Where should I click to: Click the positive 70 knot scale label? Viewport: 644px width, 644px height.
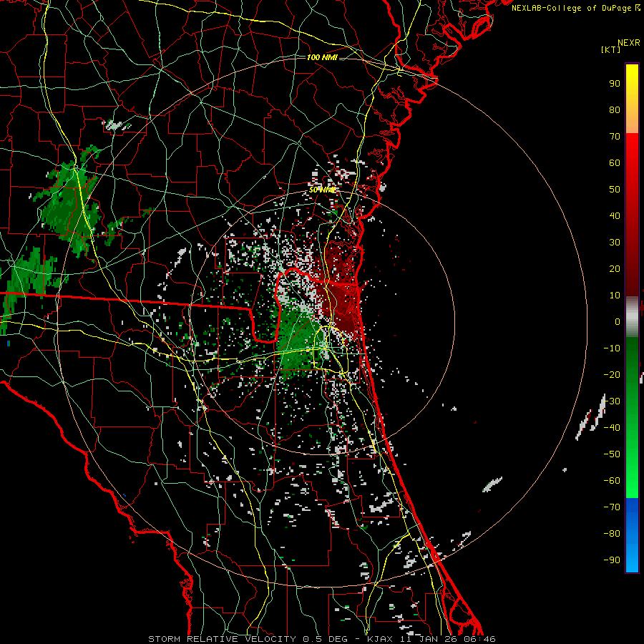click(x=615, y=137)
